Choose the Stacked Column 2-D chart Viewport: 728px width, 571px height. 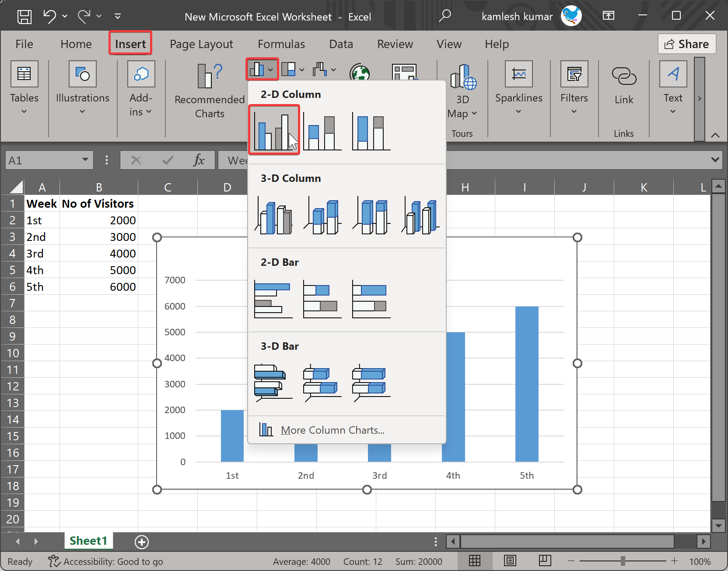pyautogui.click(x=322, y=132)
